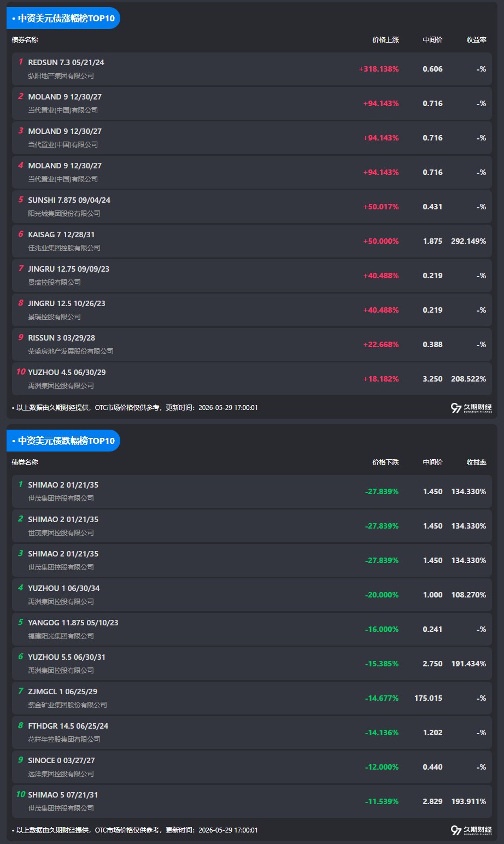The width and height of the screenshot is (504, 844).
Task: Click the 208.522% yield value
Action: click(x=468, y=379)
